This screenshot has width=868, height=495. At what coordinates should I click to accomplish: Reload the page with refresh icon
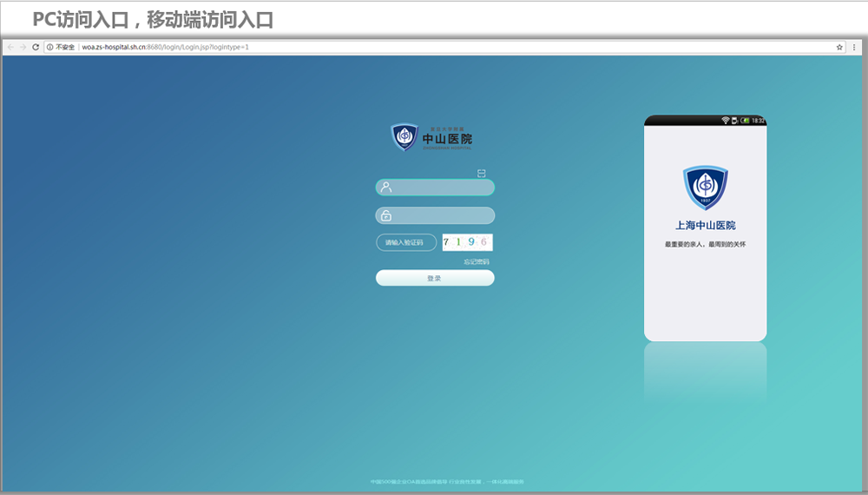pos(36,47)
